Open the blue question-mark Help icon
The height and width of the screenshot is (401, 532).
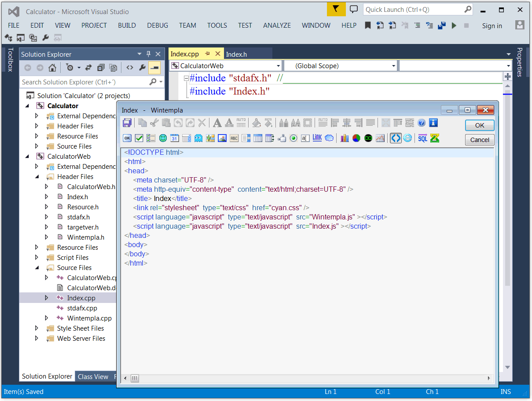coord(422,123)
